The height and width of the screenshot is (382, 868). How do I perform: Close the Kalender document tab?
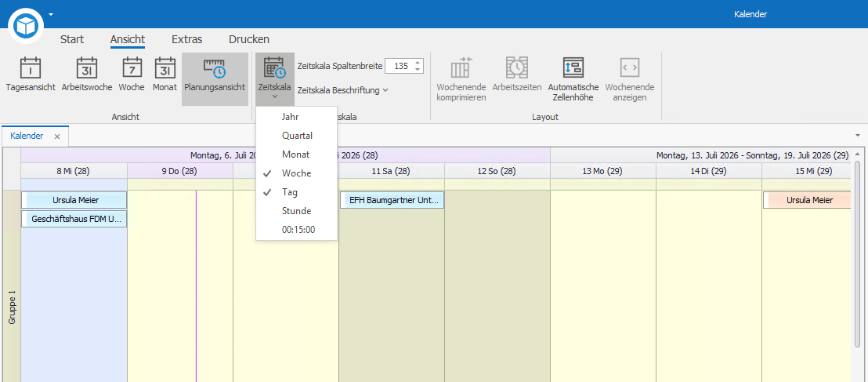coord(57,136)
